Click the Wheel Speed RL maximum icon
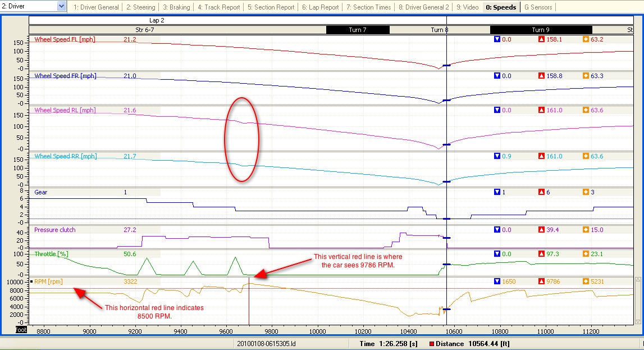644x350 pixels. [x=541, y=110]
